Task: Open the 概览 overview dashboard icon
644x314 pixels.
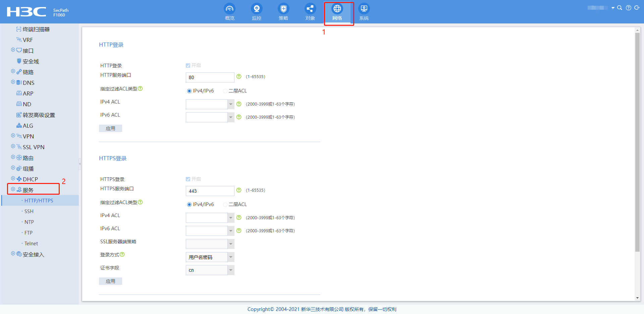Action: (230, 9)
